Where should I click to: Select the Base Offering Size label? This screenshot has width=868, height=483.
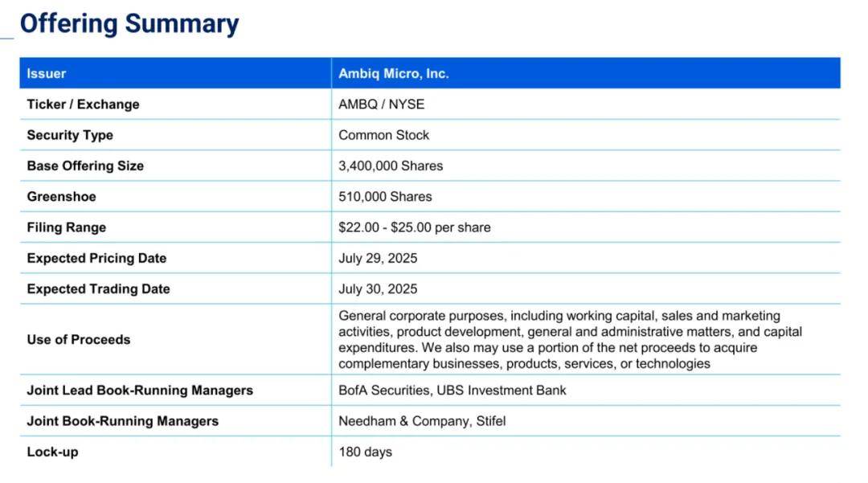point(85,166)
